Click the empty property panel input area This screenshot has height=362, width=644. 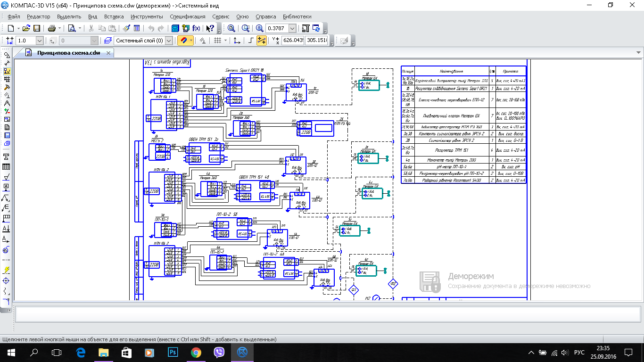coord(327,313)
